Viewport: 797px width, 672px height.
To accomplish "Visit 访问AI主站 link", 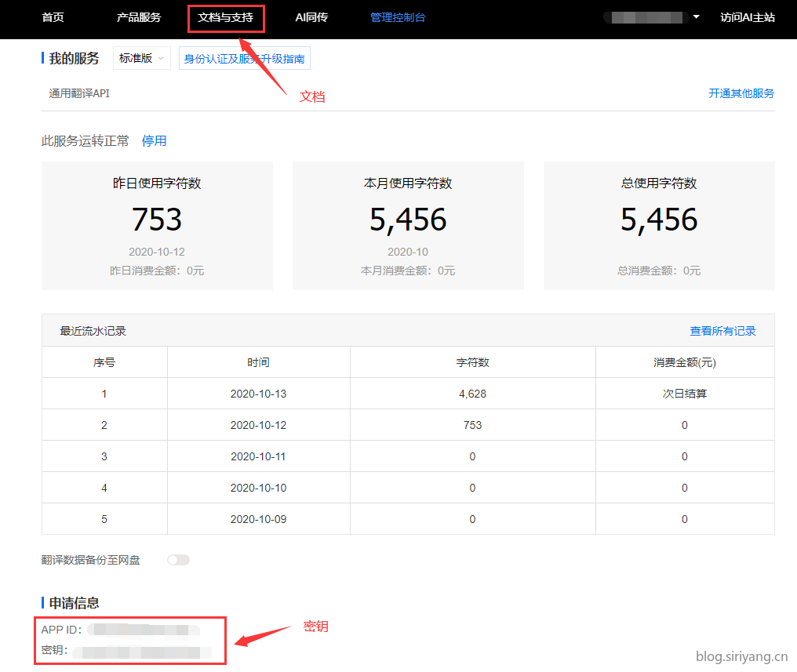I will pyautogui.click(x=747, y=17).
